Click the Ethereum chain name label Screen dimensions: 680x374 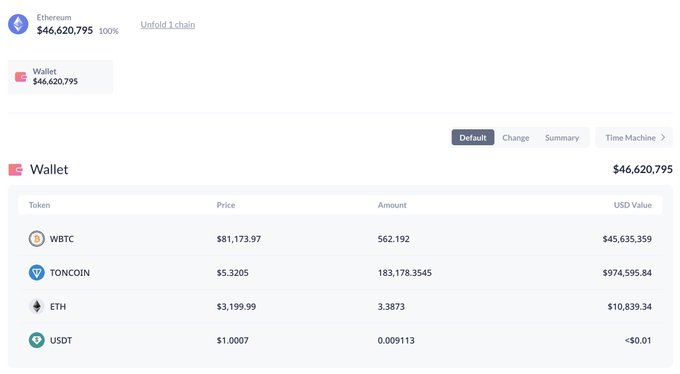54,17
